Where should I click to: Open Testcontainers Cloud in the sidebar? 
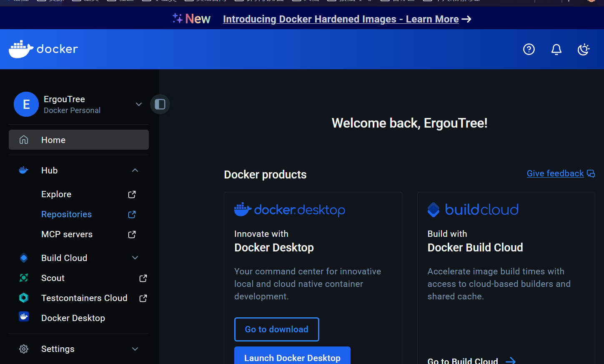click(84, 298)
